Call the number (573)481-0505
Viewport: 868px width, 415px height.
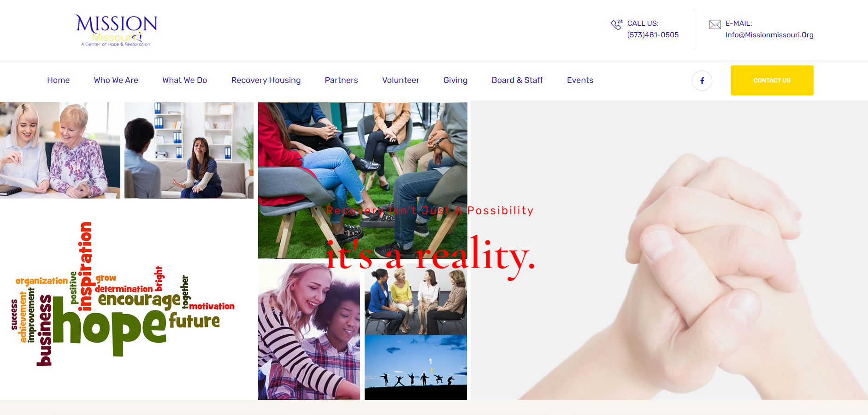coord(653,35)
